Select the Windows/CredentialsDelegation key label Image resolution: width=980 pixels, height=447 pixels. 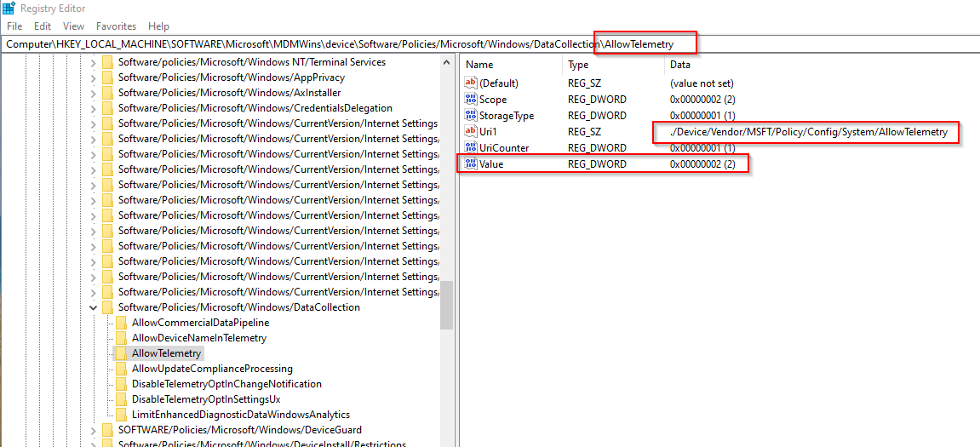pyautogui.click(x=255, y=108)
